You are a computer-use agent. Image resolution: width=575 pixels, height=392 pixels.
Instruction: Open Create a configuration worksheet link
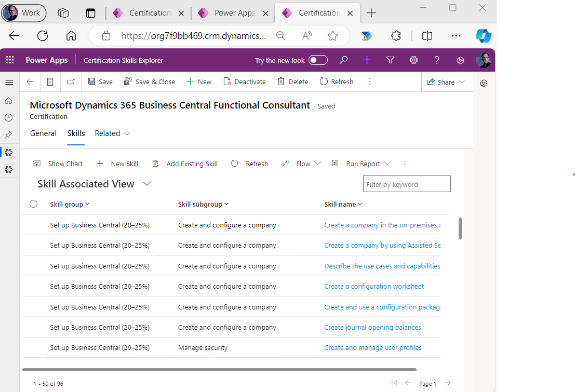pos(373,287)
